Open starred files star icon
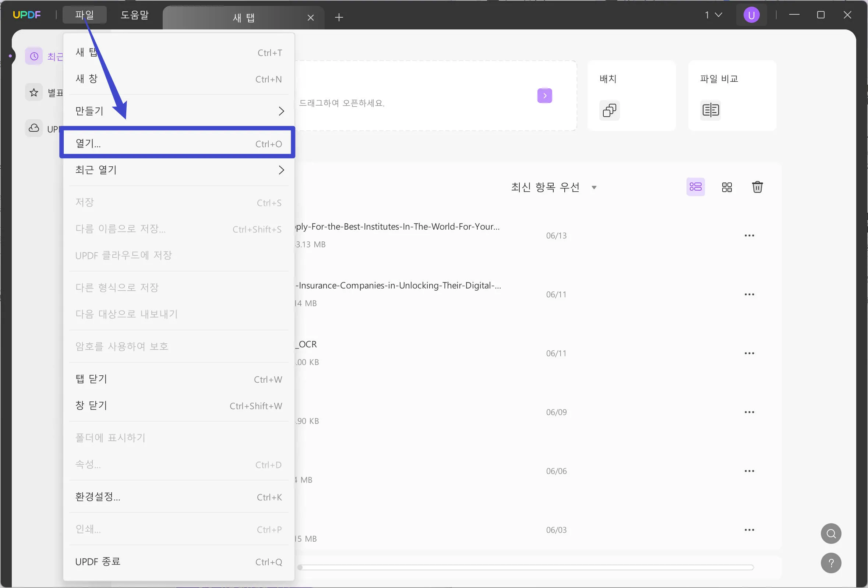Screen dimensions: 868x588 point(34,92)
